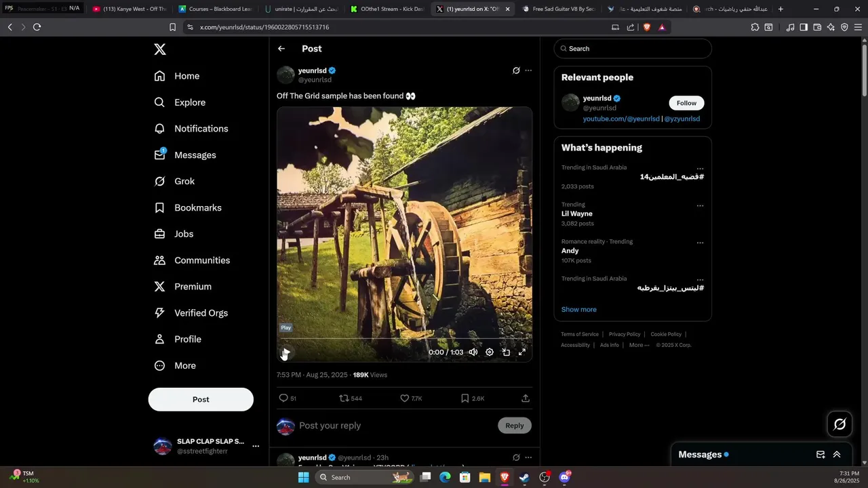868x488 pixels.
Task: Open Explore in the sidebar
Action: coord(180,102)
